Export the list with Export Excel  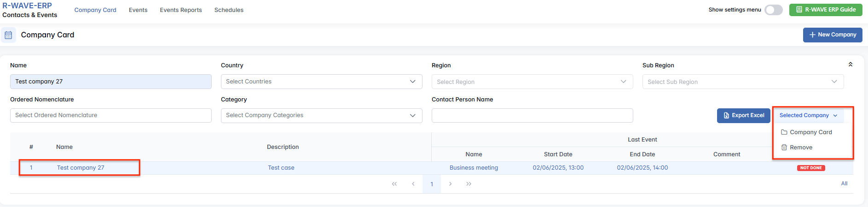(x=743, y=116)
